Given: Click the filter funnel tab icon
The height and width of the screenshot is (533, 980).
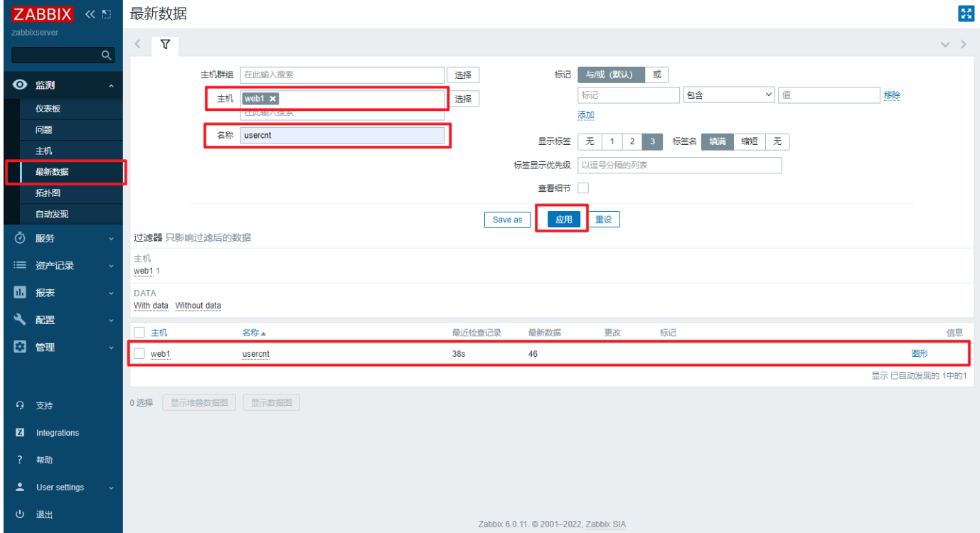Looking at the screenshot, I should click(165, 44).
